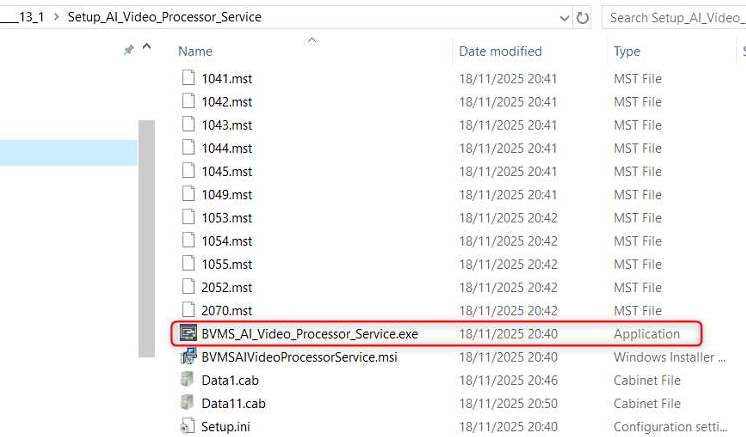Click the Setup.ini configuration file icon
Screen dimensions: 746x437
click(187, 426)
